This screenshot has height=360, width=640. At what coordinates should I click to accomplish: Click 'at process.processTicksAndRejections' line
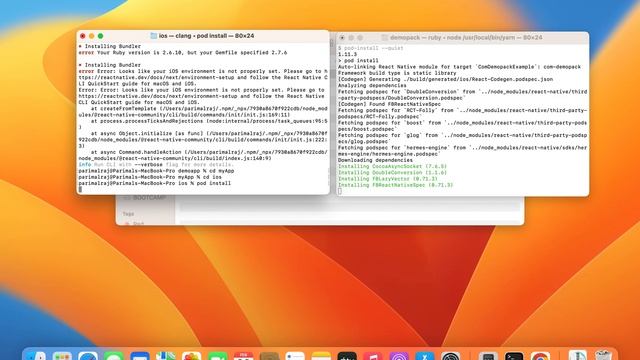click(x=203, y=124)
